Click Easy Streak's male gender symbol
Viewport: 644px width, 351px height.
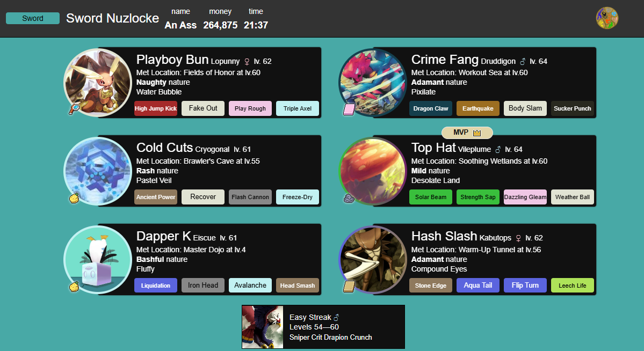[336, 317]
